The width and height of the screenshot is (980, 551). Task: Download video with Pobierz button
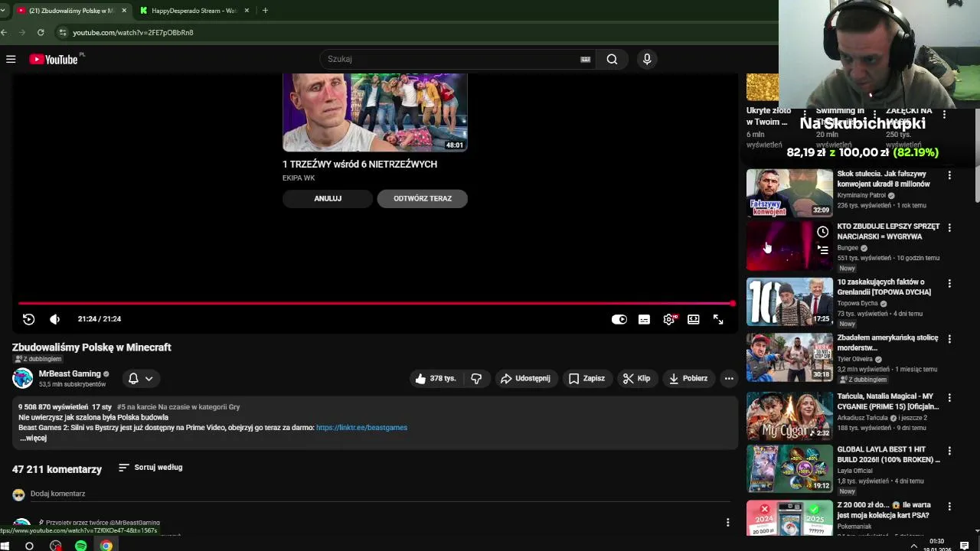tap(688, 378)
